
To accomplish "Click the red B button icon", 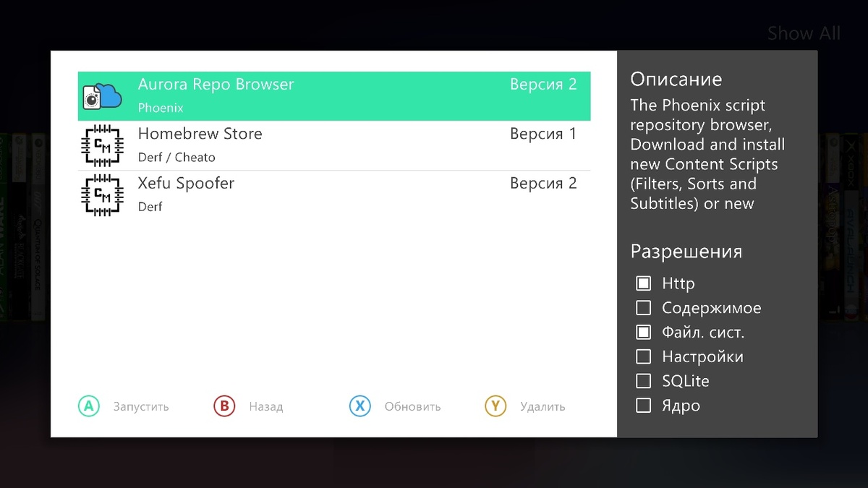I will point(224,406).
